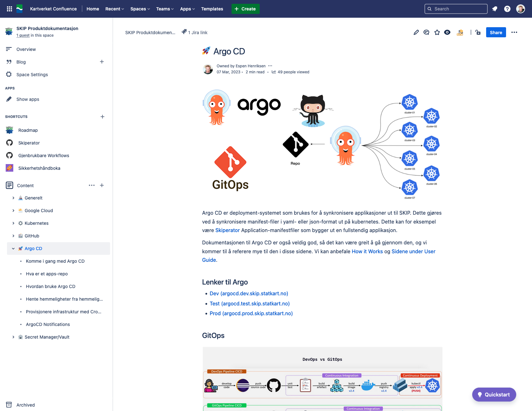Expand the Google Cloud tree item
This screenshot has width=532, height=411.
13,211
